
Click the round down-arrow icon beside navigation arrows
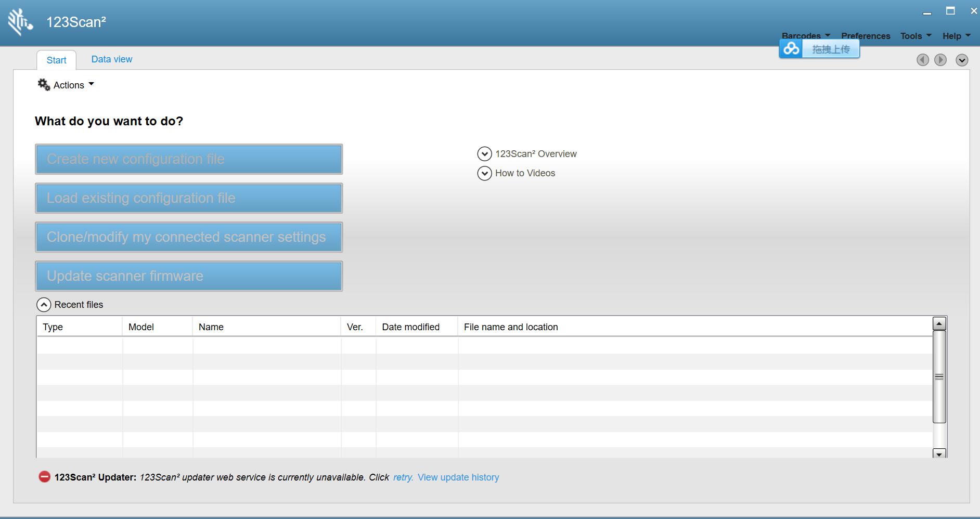(962, 60)
